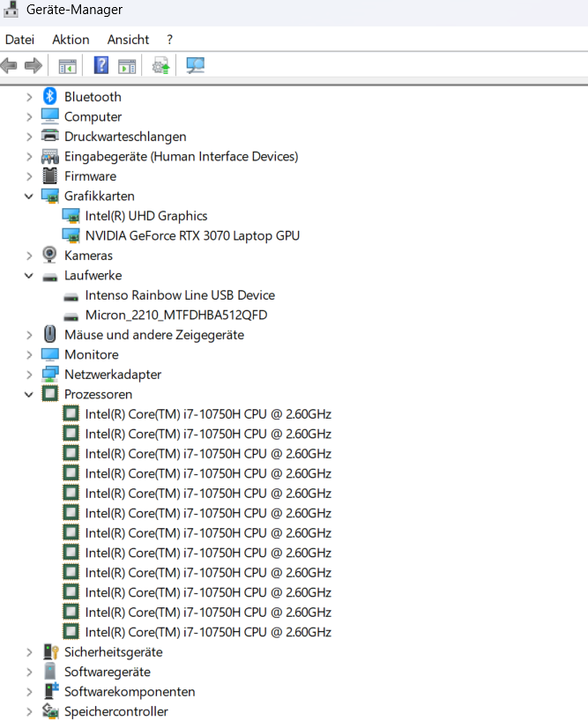The image size is (588, 721).
Task: Select the last i7-10750H processor entry
Action: tap(208, 632)
